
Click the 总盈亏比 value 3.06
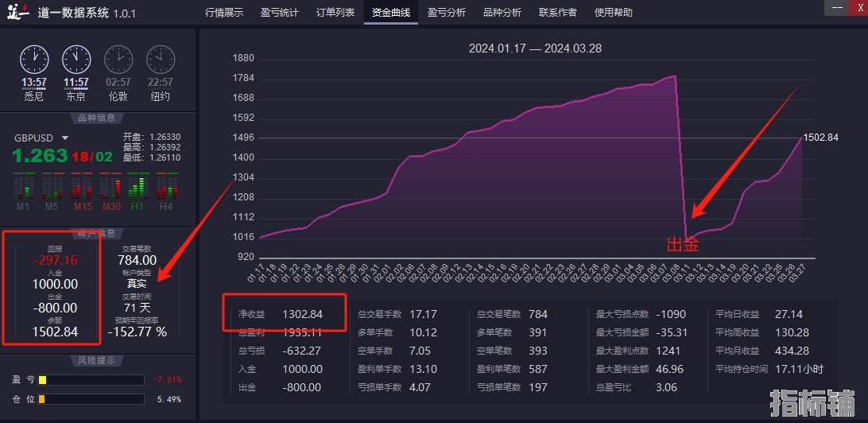(666, 387)
